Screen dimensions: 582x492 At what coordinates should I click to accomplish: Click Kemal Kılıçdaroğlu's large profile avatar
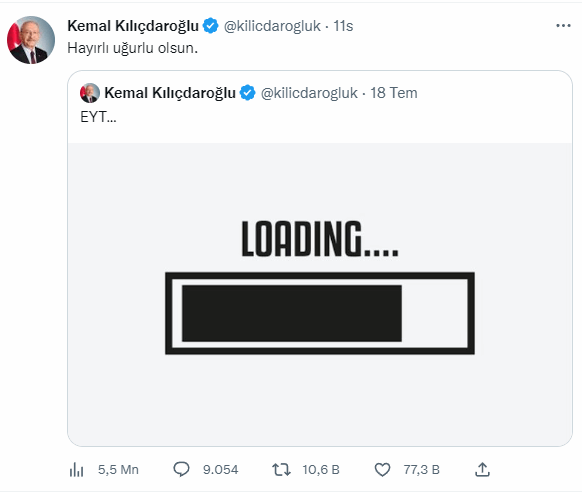31,40
